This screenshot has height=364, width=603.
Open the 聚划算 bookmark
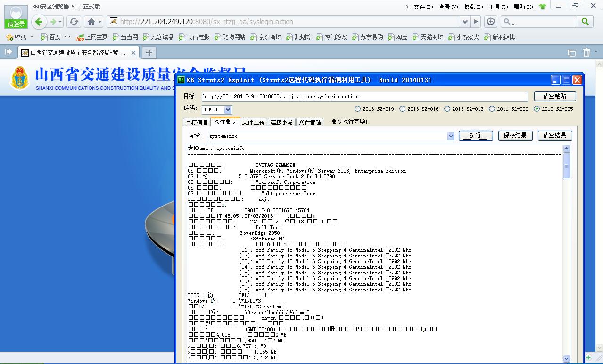click(x=299, y=37)
